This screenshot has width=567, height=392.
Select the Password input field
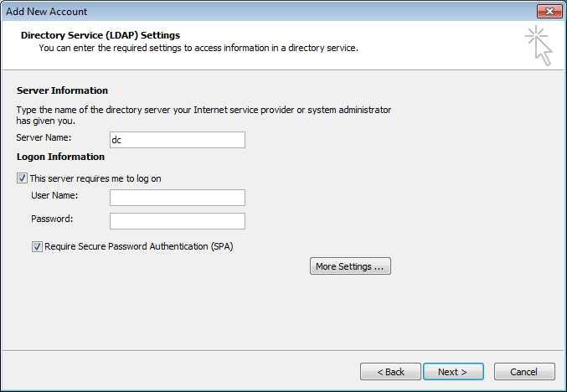(178, 221)
